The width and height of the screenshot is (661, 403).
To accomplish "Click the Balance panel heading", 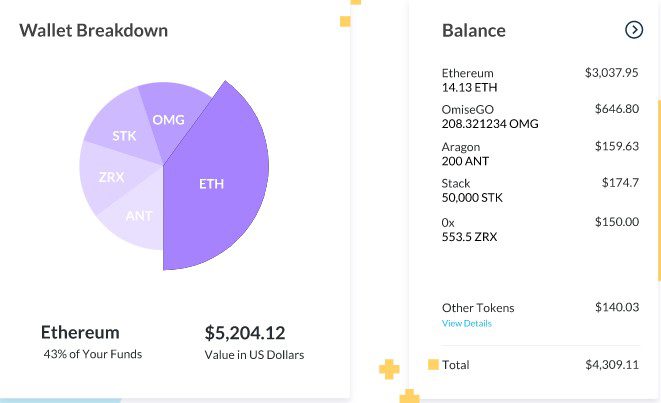I will [x=473, y=30].
